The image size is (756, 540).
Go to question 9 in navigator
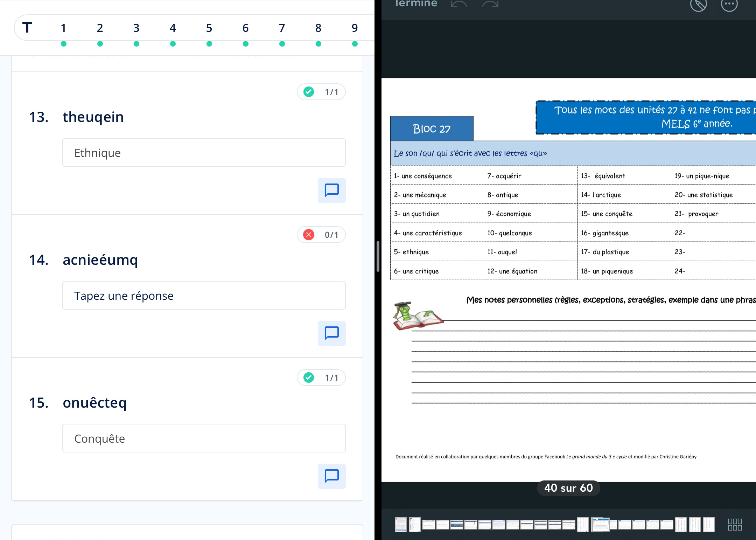(x=355, y=28)
